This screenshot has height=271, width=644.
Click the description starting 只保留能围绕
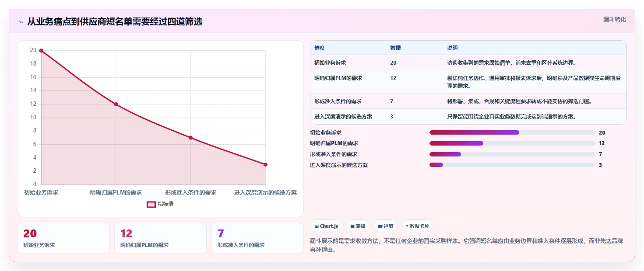coord(511,117)
